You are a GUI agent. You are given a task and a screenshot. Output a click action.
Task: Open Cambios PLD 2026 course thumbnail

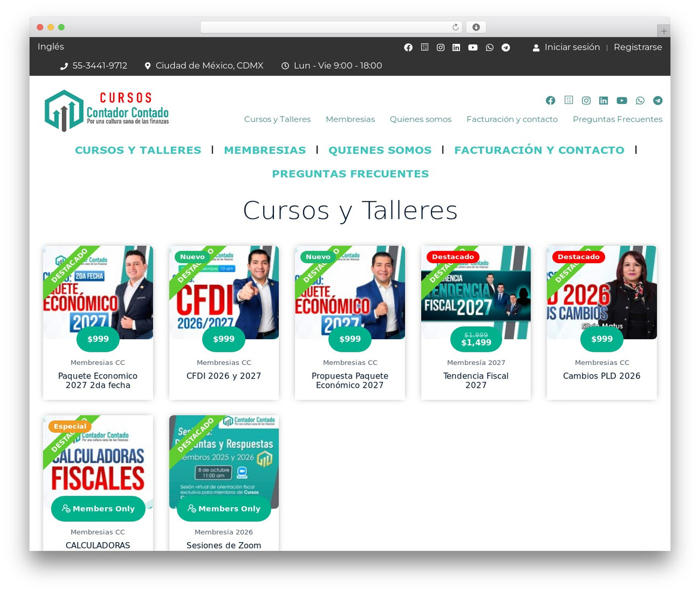coord(602,292)
